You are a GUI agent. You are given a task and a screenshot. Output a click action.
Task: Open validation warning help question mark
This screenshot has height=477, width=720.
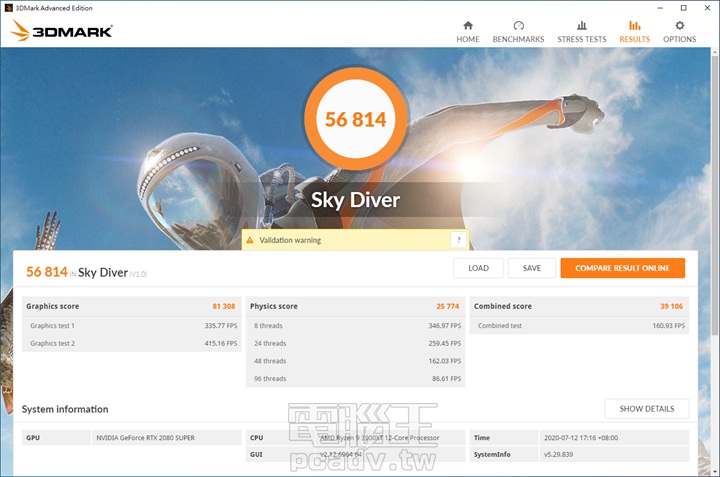458,240
